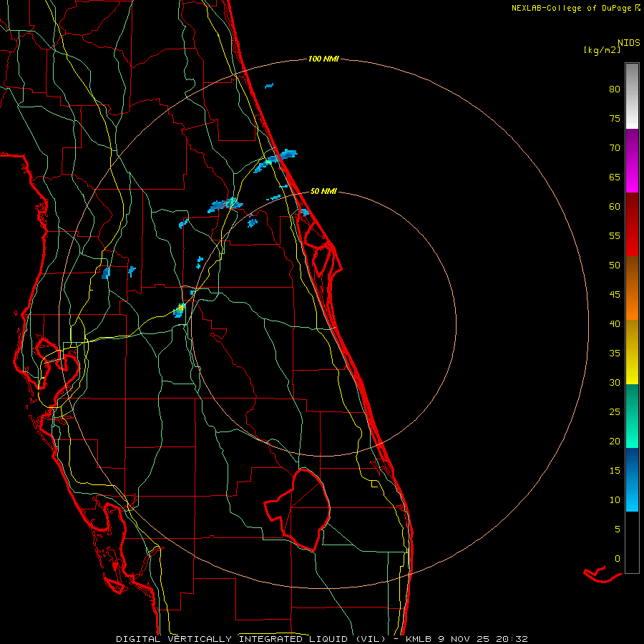The width and height of the screenshot is (644, 644).
Task: Click the 5 value on the VIL scale
Action: coord(618,530)
